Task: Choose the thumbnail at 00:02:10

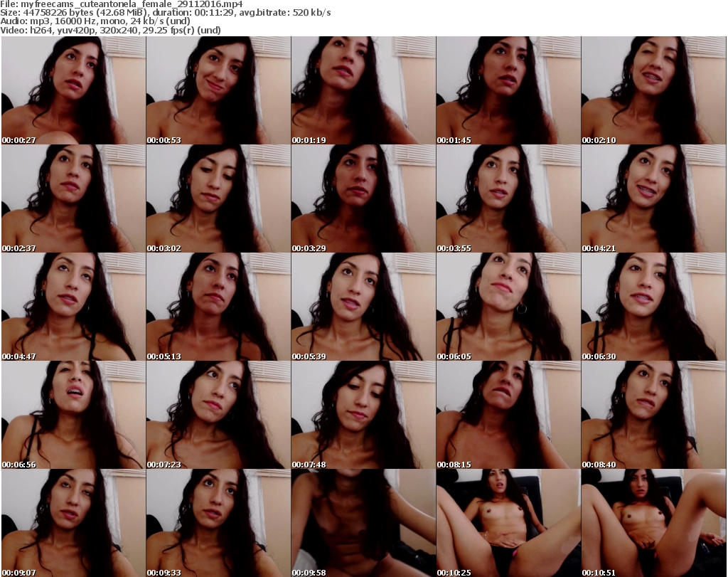Action: (653, 90)
